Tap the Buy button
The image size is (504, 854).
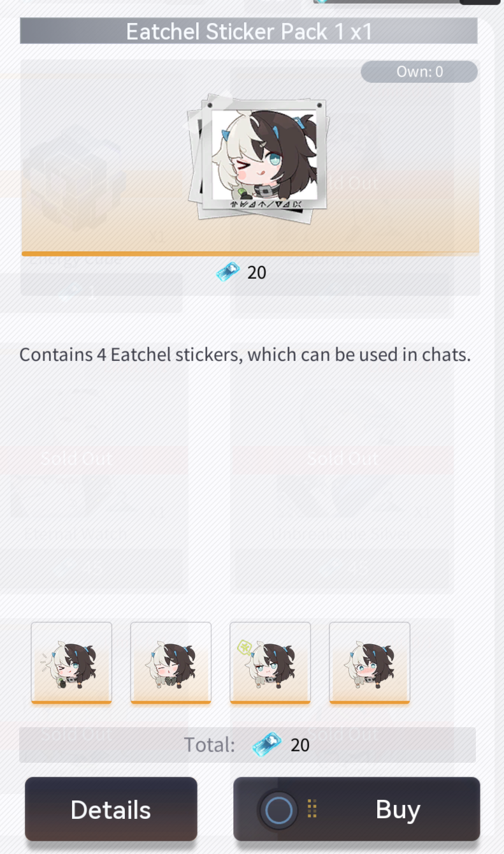[x=356, y=809]
